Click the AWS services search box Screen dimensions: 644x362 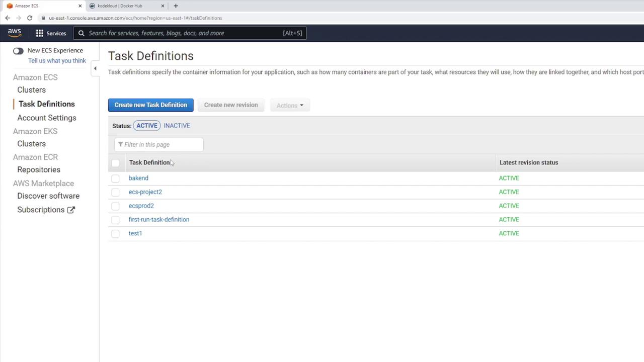[x=190, y=33]
